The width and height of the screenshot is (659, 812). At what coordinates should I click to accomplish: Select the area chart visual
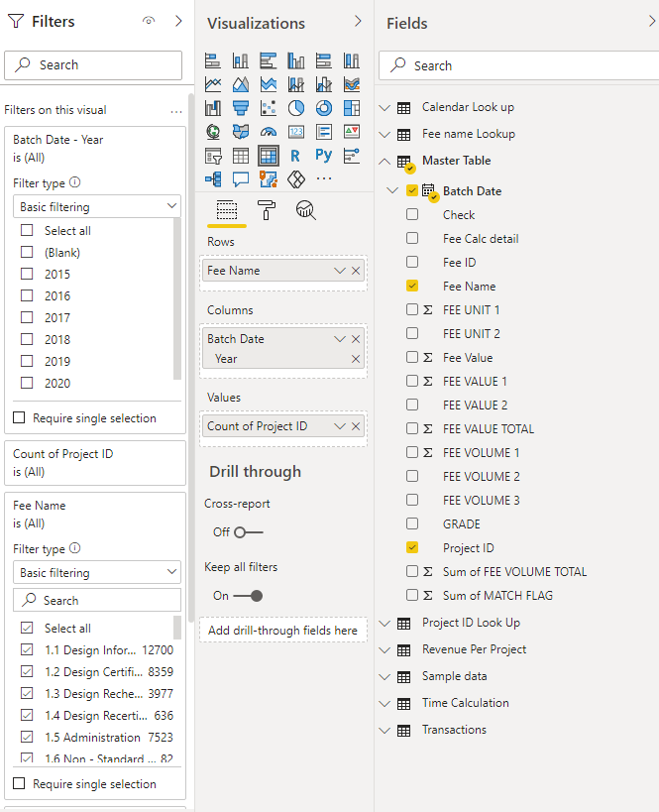[x=240, y=84]
